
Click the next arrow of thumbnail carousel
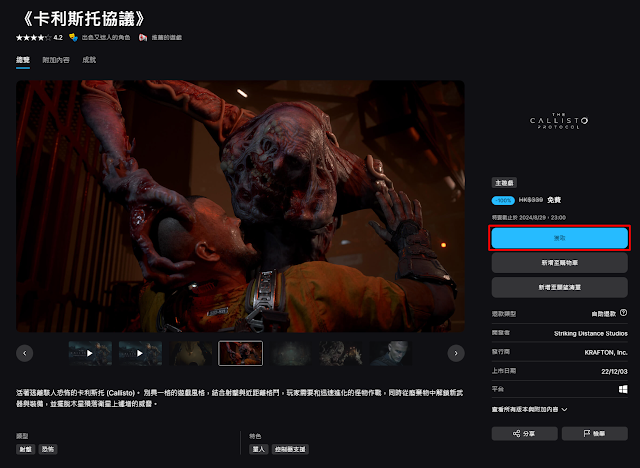(456, 353)
